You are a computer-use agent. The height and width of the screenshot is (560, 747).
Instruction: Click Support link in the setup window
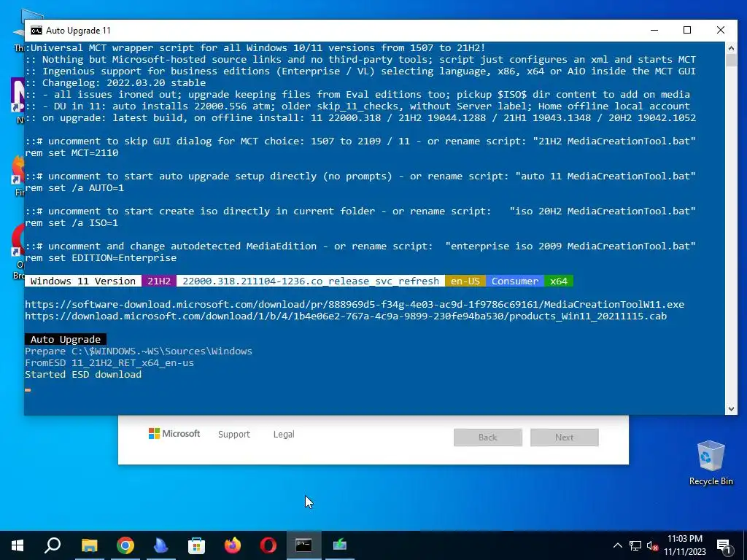click(x=234, y=435)
